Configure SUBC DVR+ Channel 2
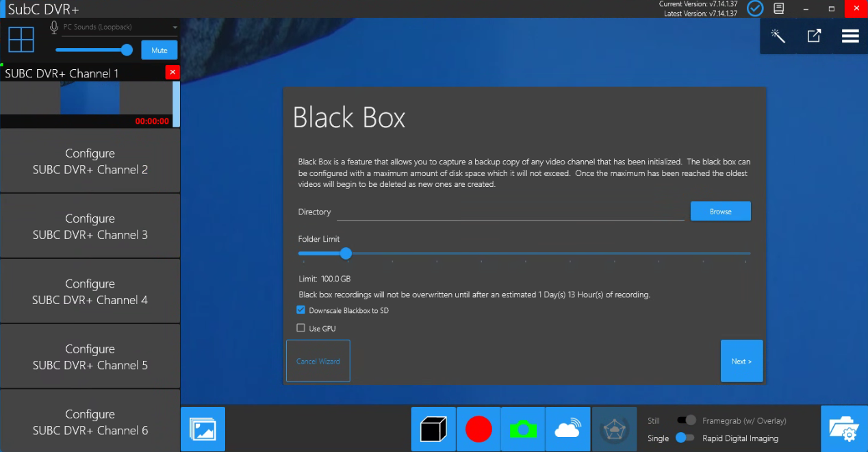The height and width of the screenshot is (452, 868). point(90,161)
